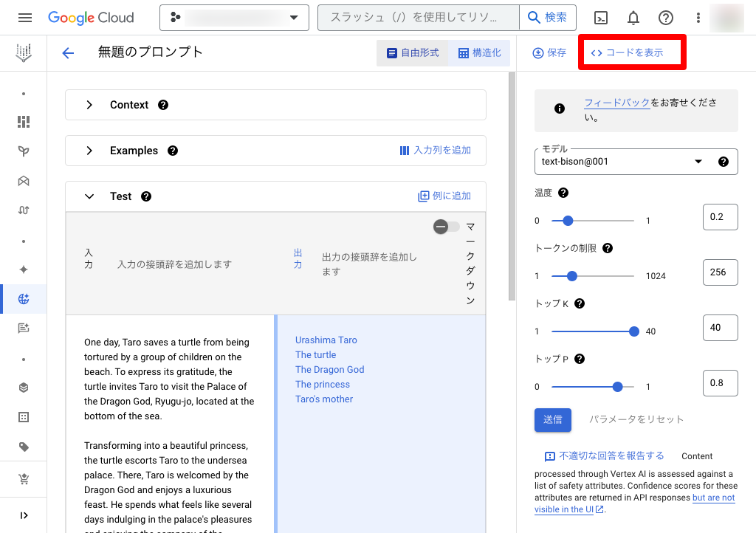This screenshot has height=533, width=756.
Task: Adjust the トップ P slider handle
Action: click(x=617, y=386)
